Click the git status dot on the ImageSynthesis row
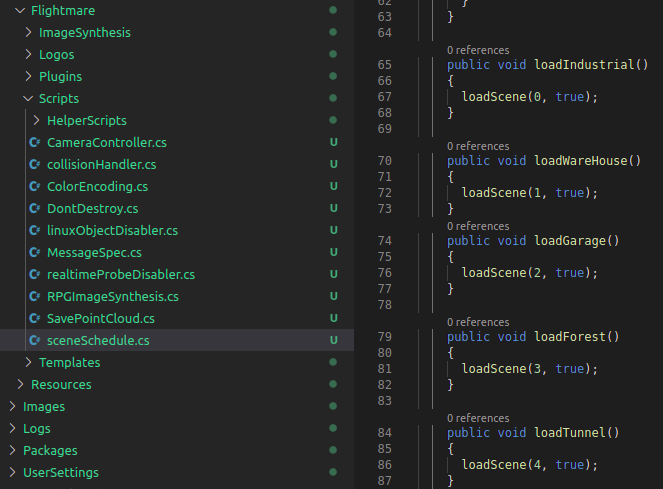The image size is (663, 489). 333,32
